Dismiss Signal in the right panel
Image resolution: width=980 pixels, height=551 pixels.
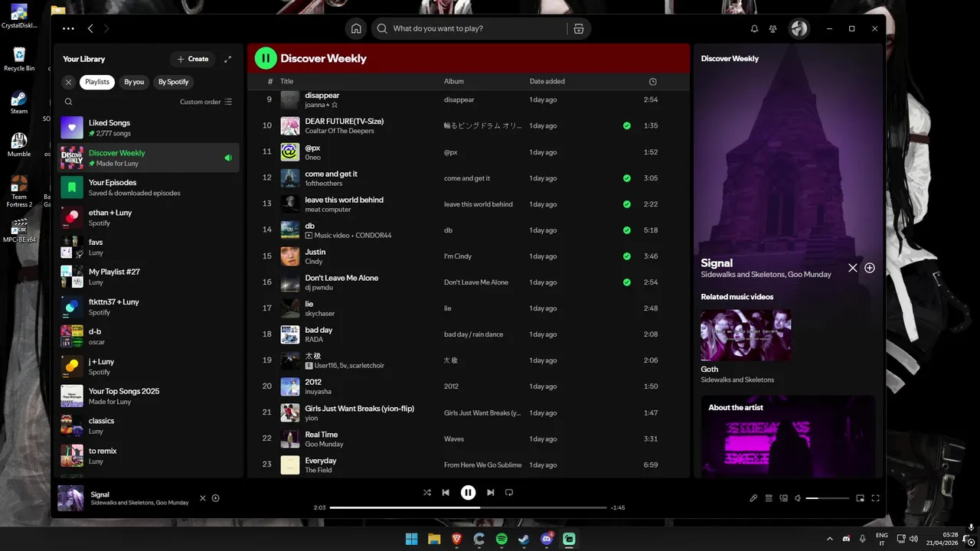tap(853, 268)
